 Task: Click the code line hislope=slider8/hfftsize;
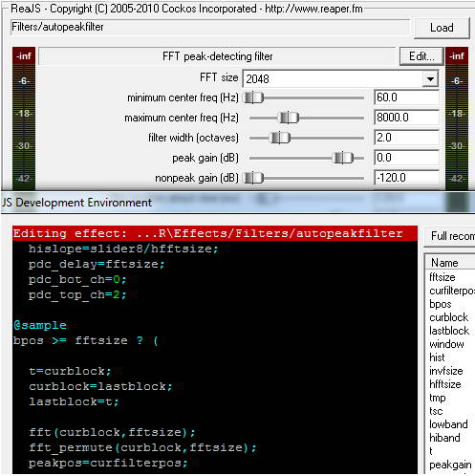click(123, 249)
